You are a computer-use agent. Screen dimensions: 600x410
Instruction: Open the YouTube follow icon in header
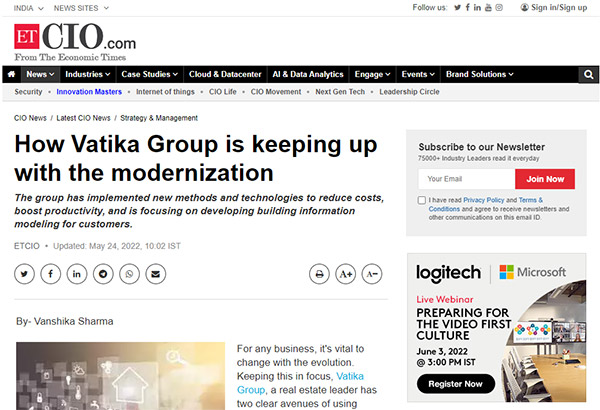488,7
